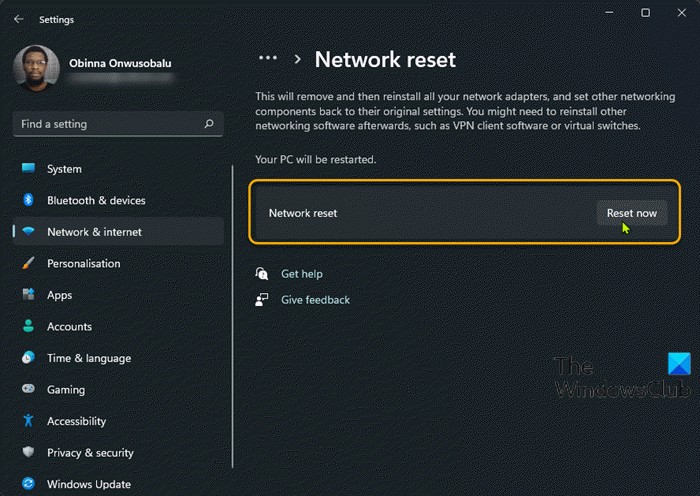This screenshot has width=700, height=496.
Task: Click the Give feedback link
Action: point(315,300)
